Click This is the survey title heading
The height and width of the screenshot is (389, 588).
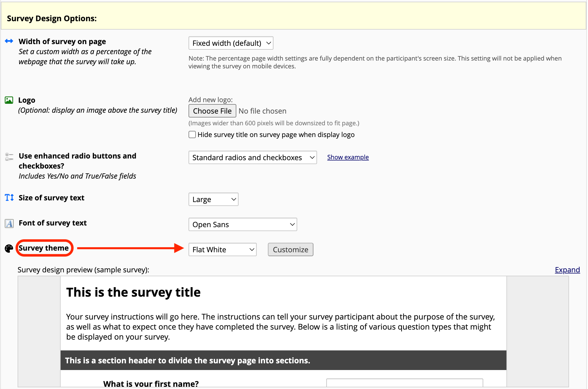pyautogui.click(x=133, y=292)
